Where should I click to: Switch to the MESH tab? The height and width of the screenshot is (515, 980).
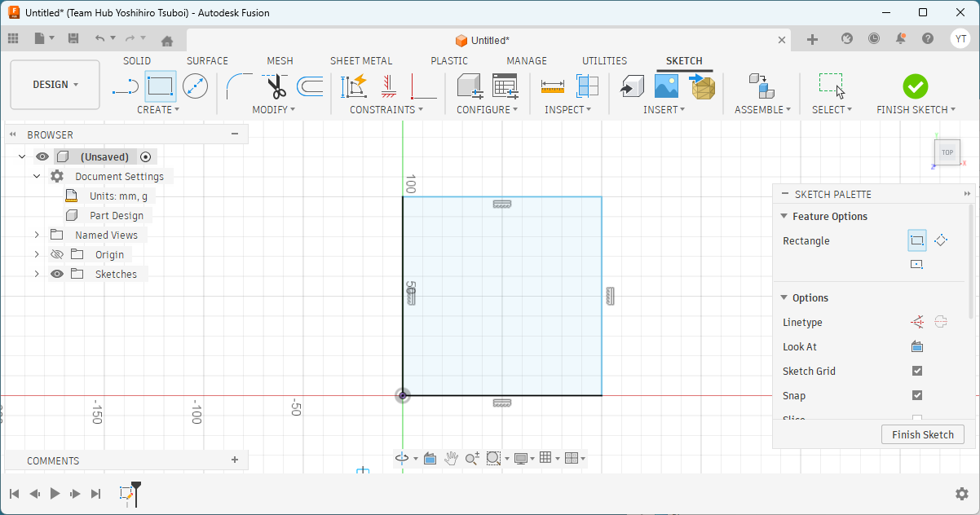coord(280,60)
